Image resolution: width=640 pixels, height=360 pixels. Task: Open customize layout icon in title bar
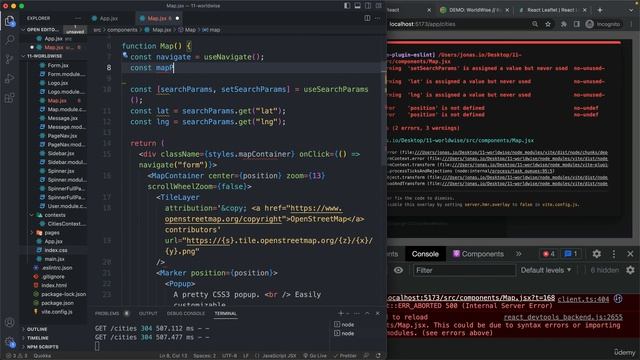[379, 6]
